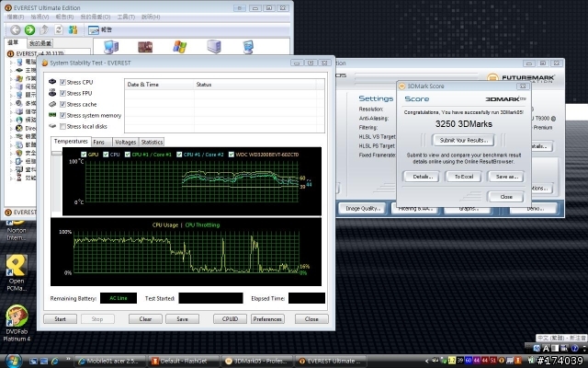This screenshot has width=588, height=368.
Task: Click the CPUID button
Action: 230,319
